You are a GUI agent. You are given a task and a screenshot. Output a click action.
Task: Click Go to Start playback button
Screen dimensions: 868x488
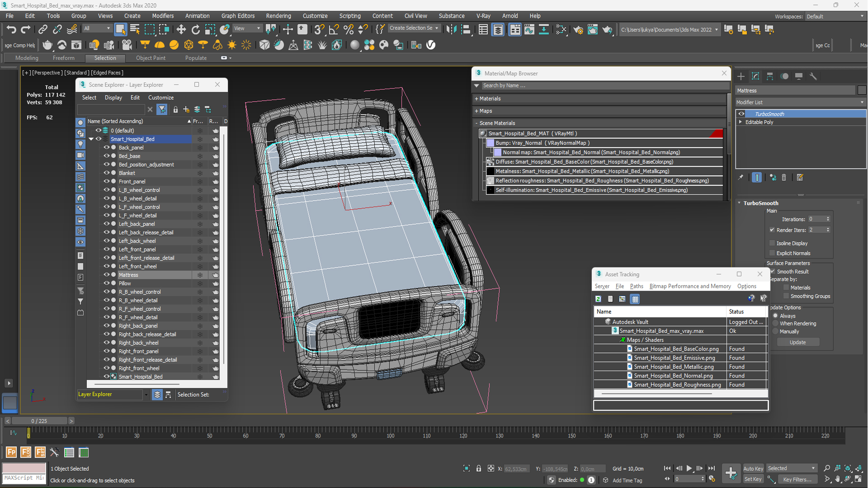pos(667,469)
